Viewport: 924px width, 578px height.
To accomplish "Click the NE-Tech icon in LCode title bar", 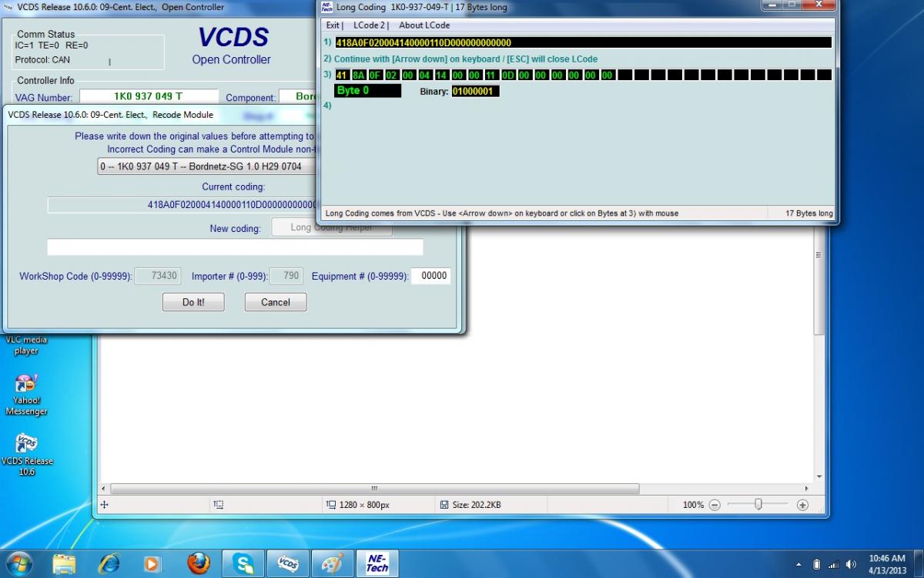I will pos(326,6).
